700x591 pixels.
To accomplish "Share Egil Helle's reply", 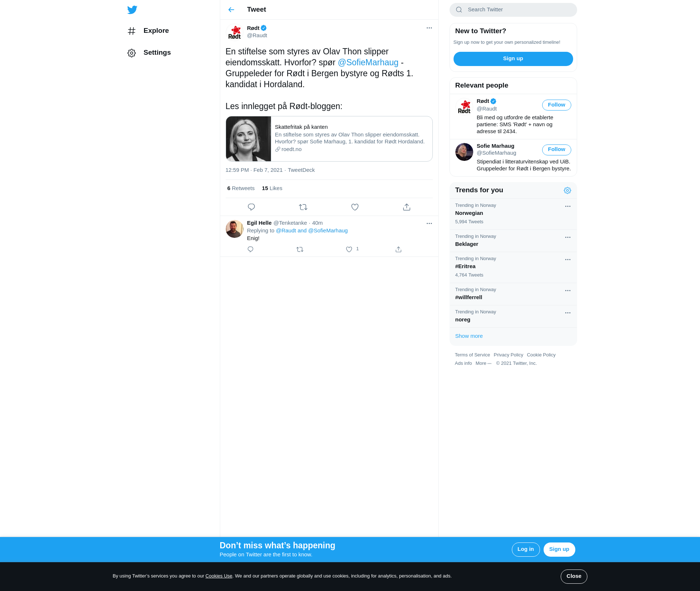I will (398, 250).
